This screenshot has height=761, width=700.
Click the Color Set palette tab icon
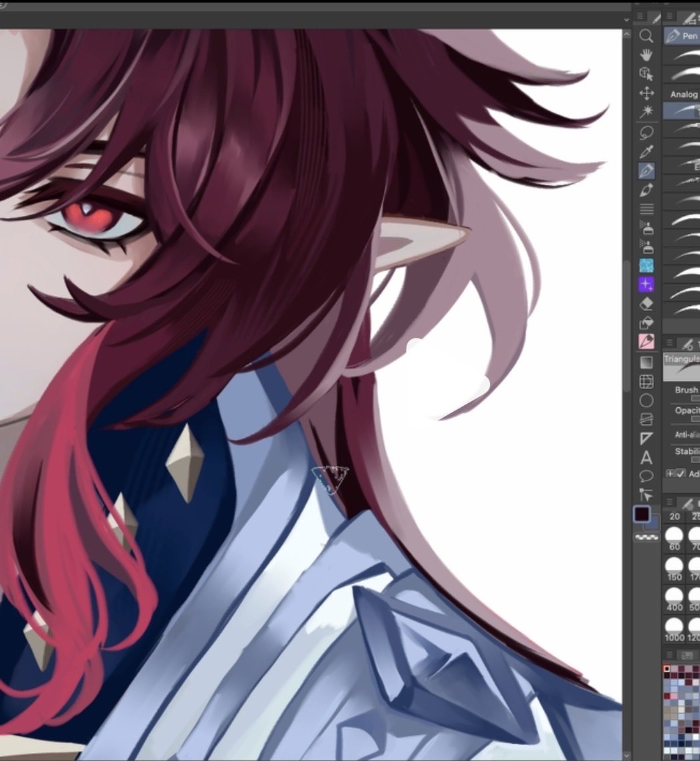(687, 656)
